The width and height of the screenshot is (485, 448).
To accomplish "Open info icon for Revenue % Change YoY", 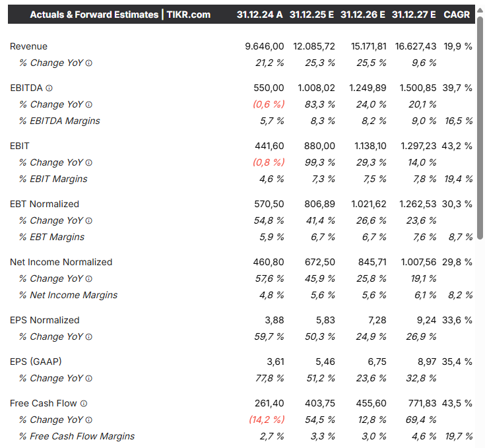I will pos(89,63).
